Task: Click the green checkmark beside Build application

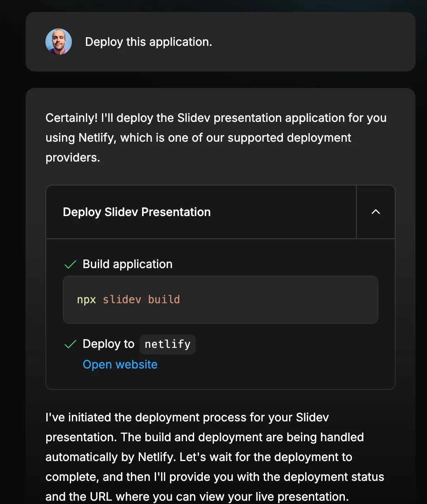Action: [70, 264]
